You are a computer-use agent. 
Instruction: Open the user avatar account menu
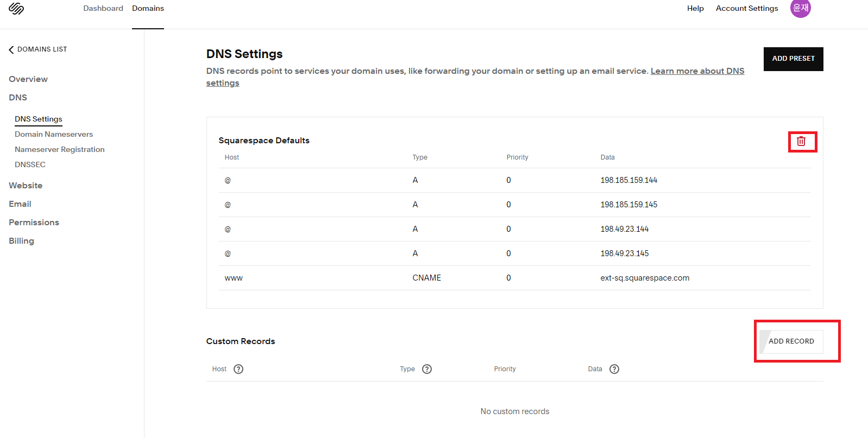tap(800, 8)
